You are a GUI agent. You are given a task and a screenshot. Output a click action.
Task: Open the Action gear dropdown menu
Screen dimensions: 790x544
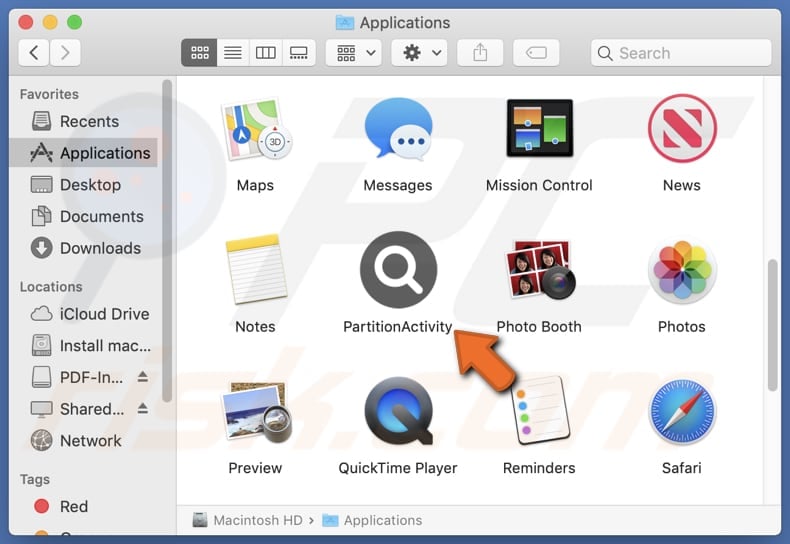[420, 52]
